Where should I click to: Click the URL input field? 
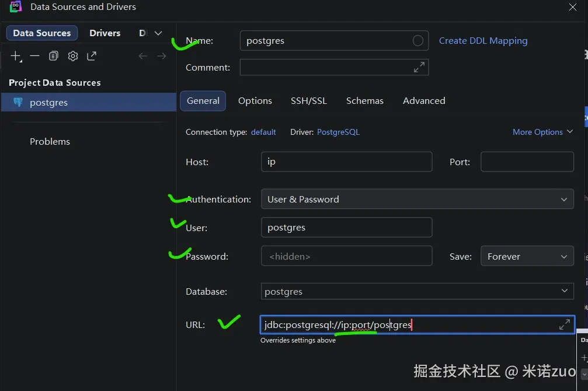(417, 324)
